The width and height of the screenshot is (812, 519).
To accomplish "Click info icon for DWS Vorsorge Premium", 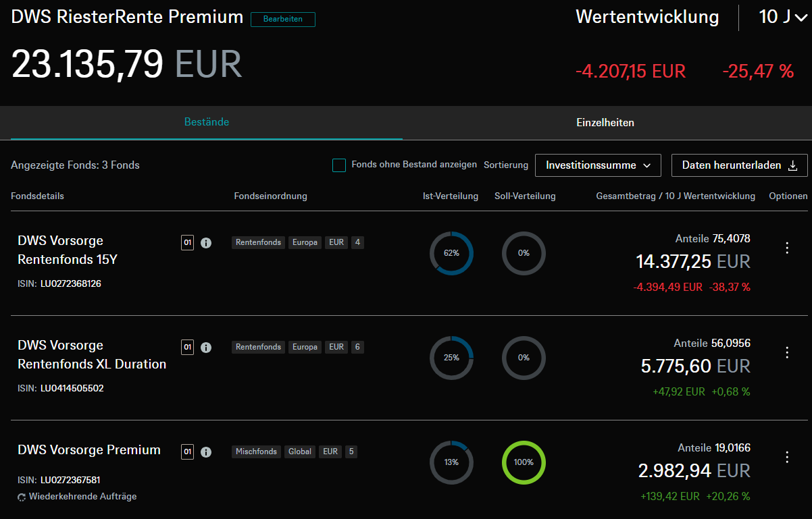I will [206, 452].
